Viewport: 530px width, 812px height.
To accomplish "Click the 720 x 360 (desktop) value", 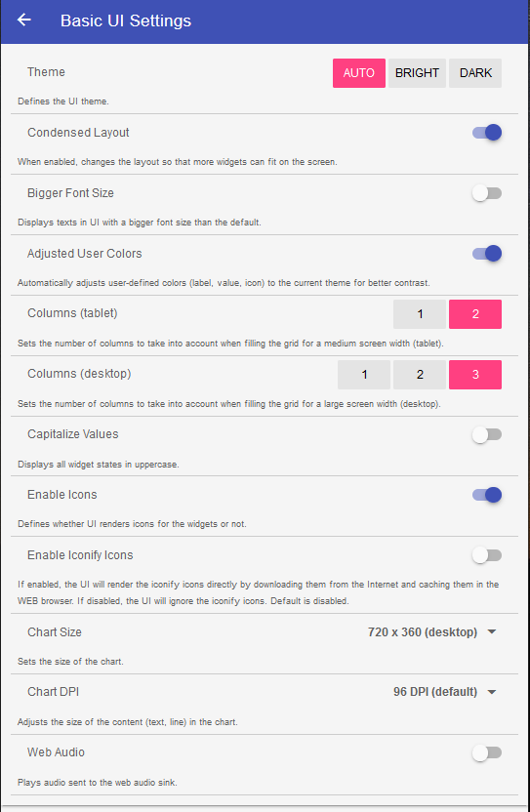I will coord(423,632).
